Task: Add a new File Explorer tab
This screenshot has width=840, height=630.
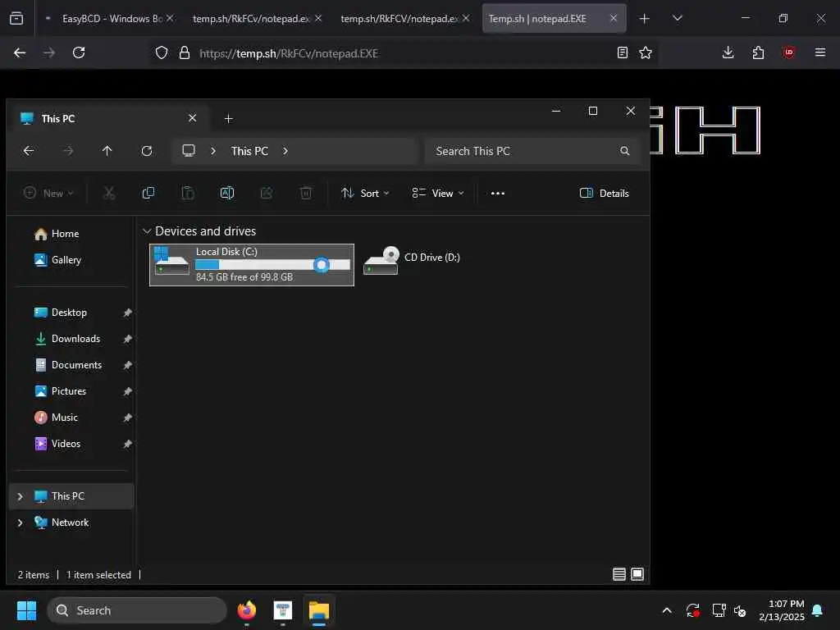Action: pos(228,118)
